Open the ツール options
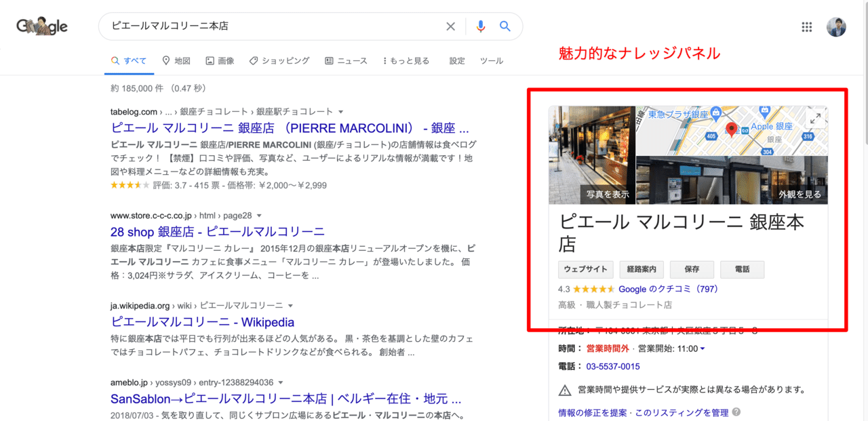Viewport: 868px width, 421px height. point(492,61)
